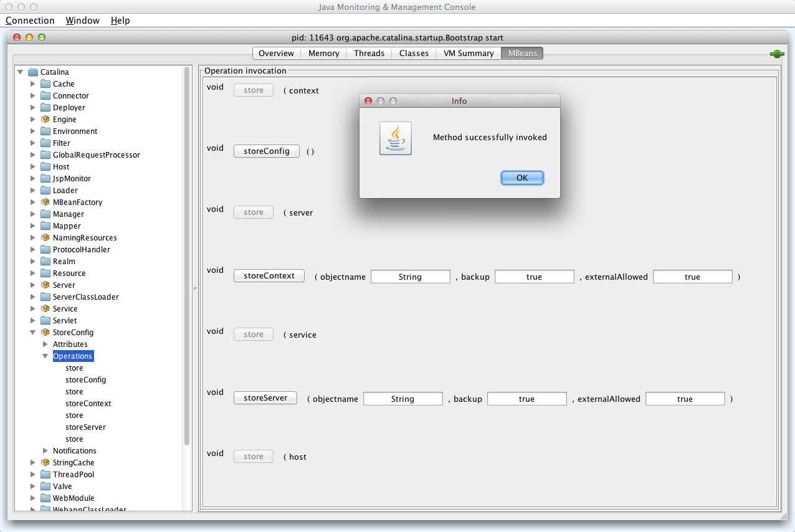The image size is (795, 532).
Task: Switch to the Classes tab
Action: tap(414, 54)
